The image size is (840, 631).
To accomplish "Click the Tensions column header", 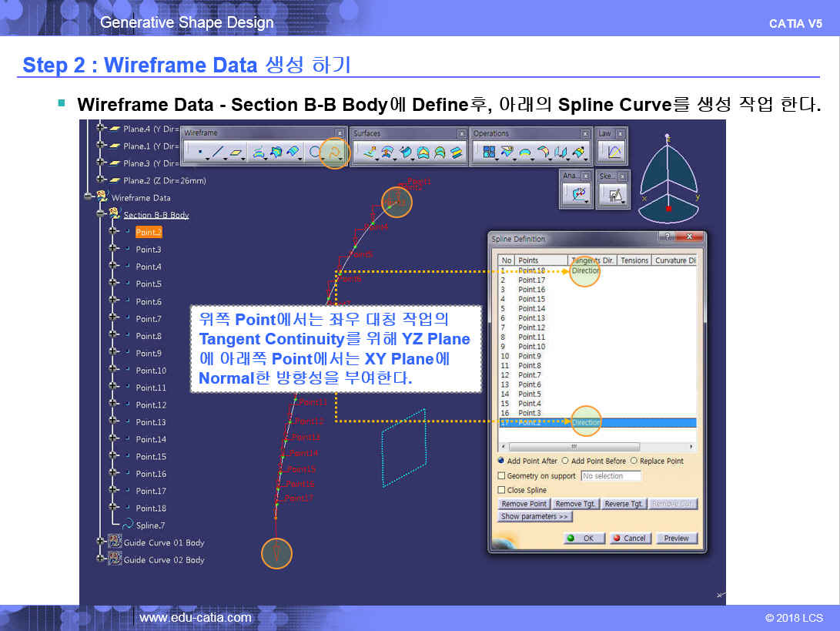I will 634,260.
